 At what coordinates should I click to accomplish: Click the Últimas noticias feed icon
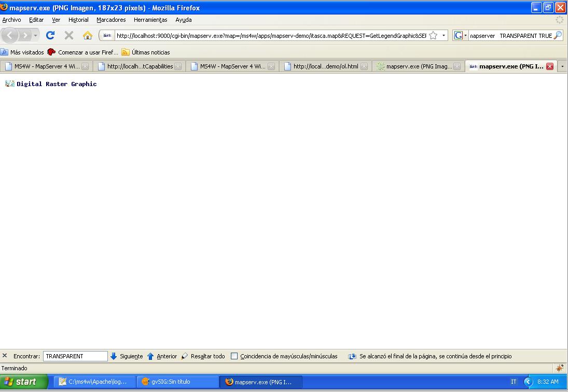point(126,52)
